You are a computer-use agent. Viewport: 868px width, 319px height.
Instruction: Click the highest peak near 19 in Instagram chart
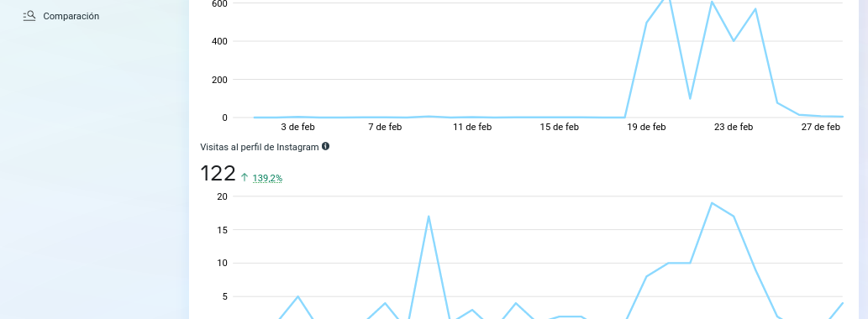click(712, 203)
